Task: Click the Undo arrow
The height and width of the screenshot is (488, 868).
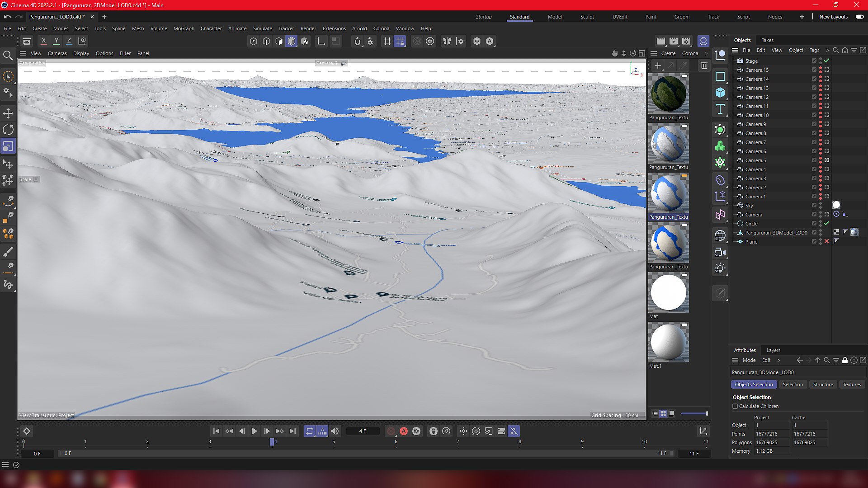Action: coord(8,17)
